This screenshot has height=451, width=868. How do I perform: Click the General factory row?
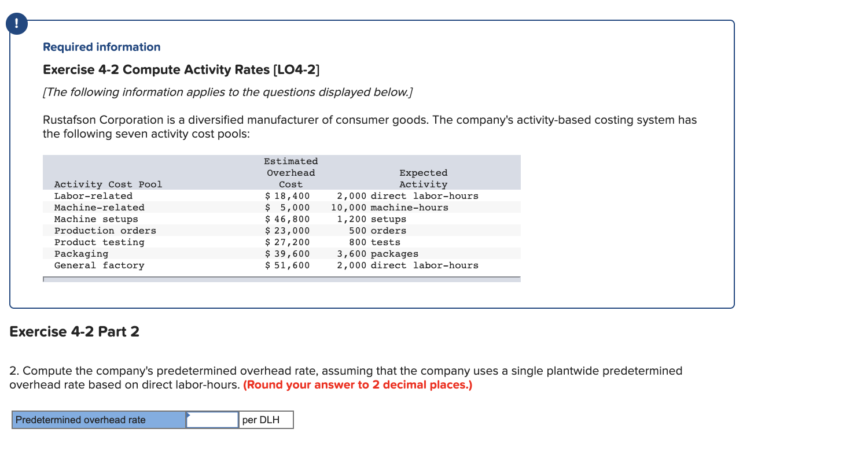[99, 265]
